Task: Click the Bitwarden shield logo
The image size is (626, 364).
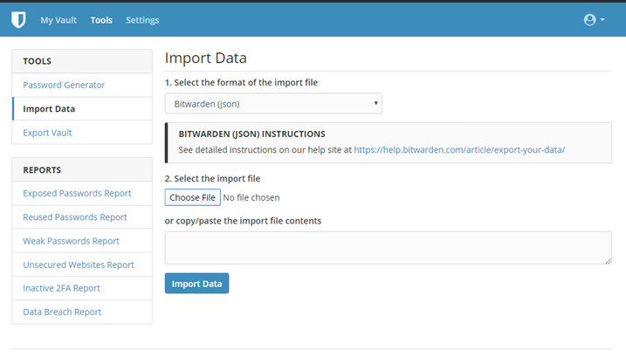Action: click(x=18, y=19)
